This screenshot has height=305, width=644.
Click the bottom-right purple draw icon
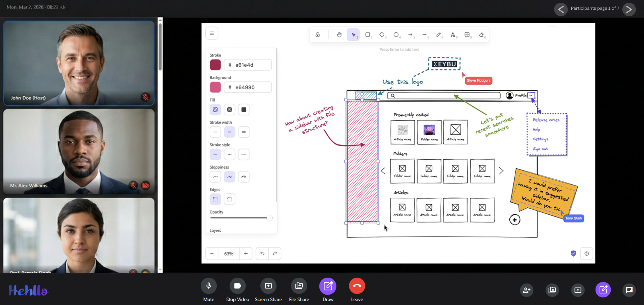(603, 290)
